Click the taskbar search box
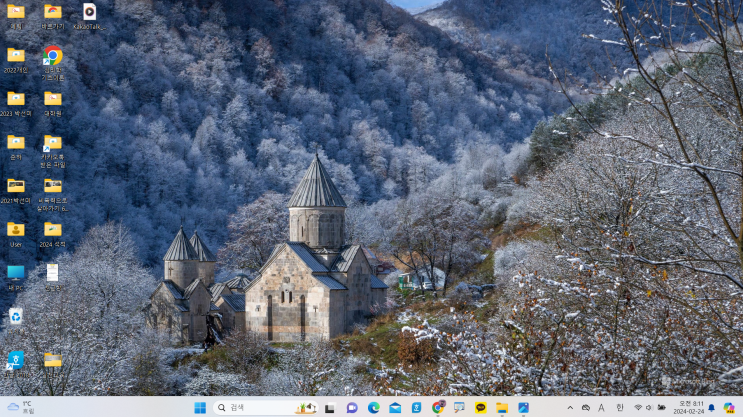 [265, 408]
